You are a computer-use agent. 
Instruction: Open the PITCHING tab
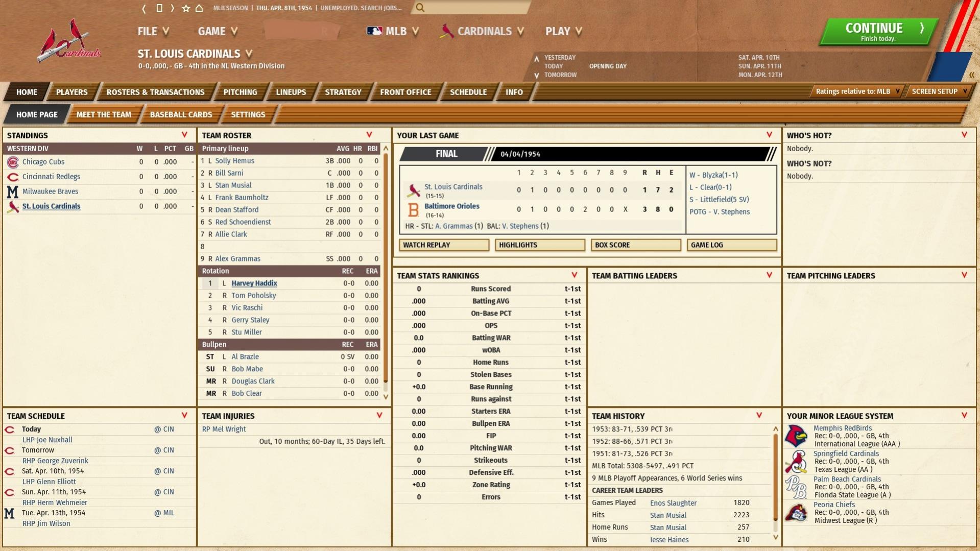tap(240, 92)
